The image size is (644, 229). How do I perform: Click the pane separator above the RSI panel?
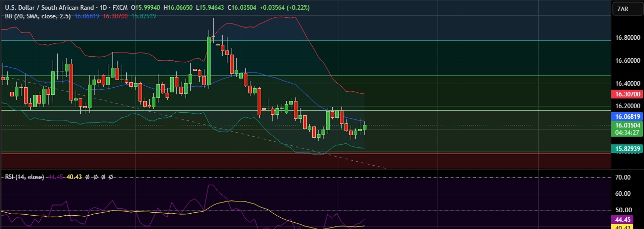(306, 169)
